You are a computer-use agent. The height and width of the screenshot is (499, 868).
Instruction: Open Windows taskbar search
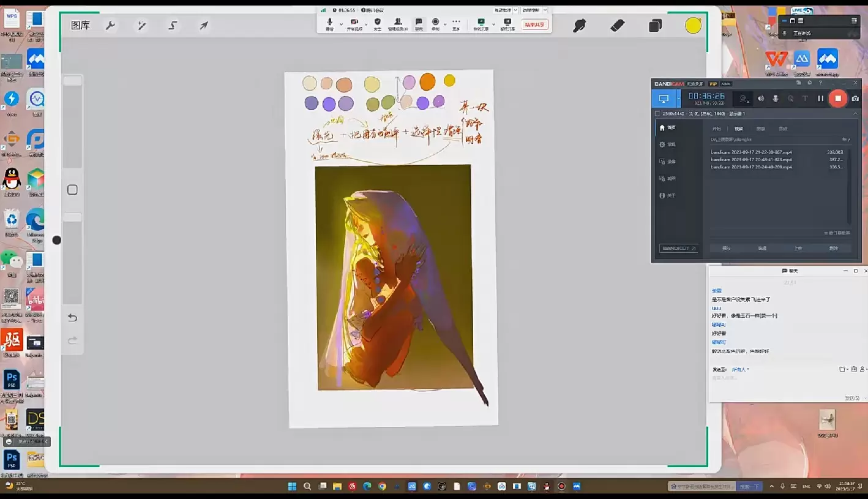click(x=307, y=487)
